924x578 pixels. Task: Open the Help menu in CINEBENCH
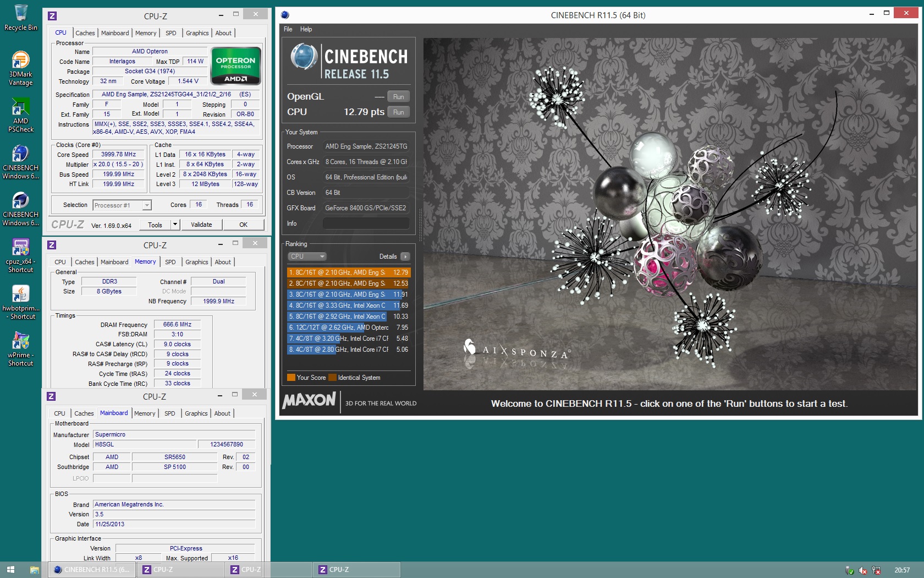[306, 29]
